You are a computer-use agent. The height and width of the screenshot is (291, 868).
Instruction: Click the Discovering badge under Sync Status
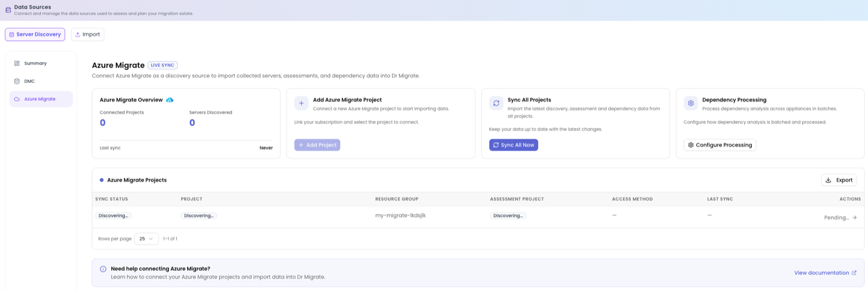113,216
